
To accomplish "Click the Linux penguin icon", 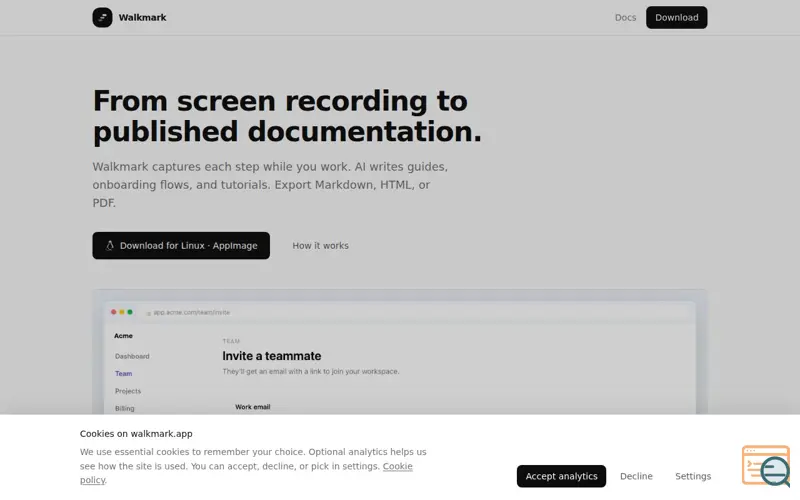I will [x=110, y=245].
